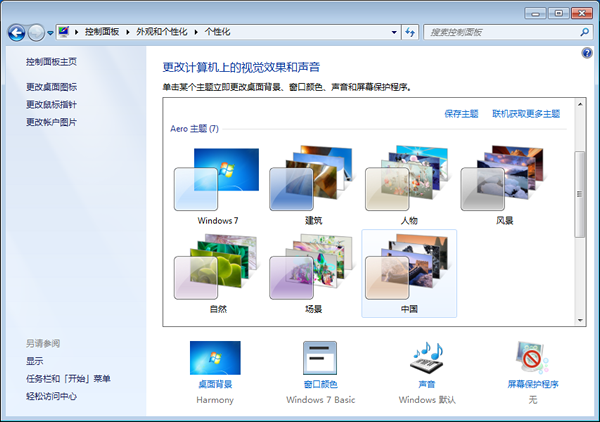Image resolution: width=600 pixels, height=422 pixels.
Task: Open the 声音 sounds icon
Action: click(427, 360)
